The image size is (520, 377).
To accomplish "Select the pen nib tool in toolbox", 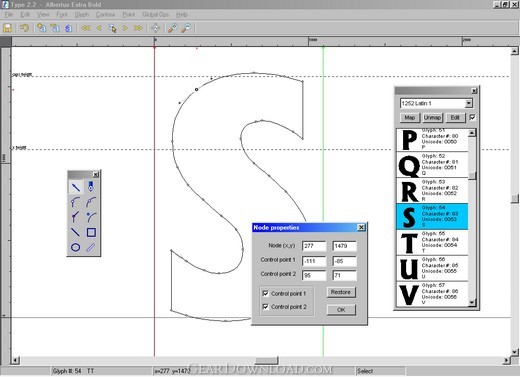I will [x=91, y=187].
